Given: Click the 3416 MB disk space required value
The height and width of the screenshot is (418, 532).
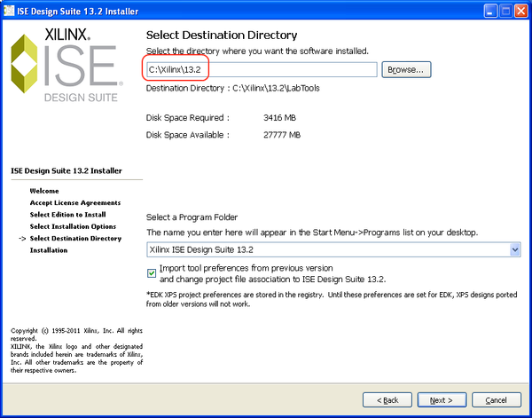Looking at the screenshot, I should [x=279, y=118].
